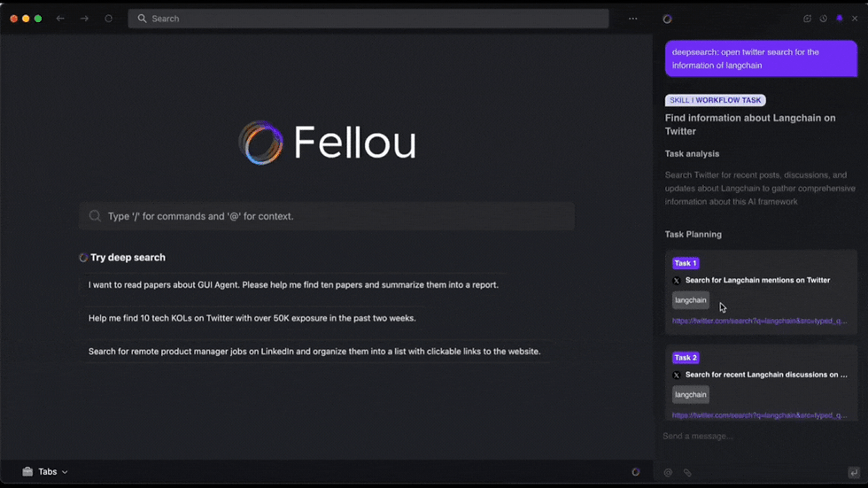Reload the page with the refresh icon
868x488 pixels.
109,19
